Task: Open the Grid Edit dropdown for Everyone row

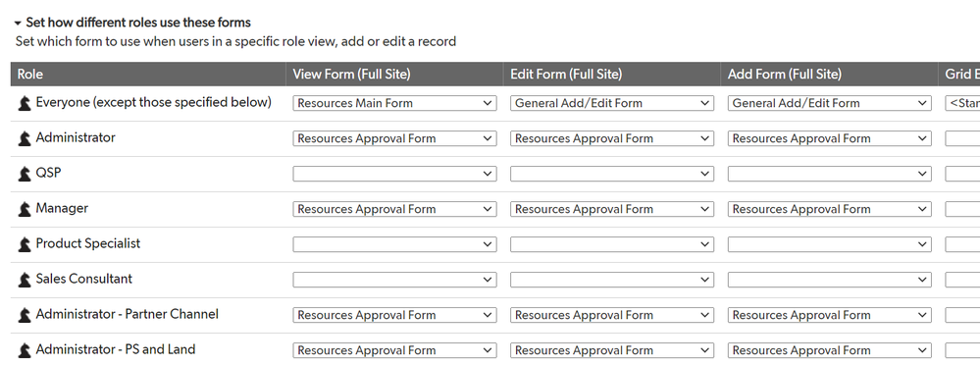Action: pyautogui.click(x=962, y=103)
